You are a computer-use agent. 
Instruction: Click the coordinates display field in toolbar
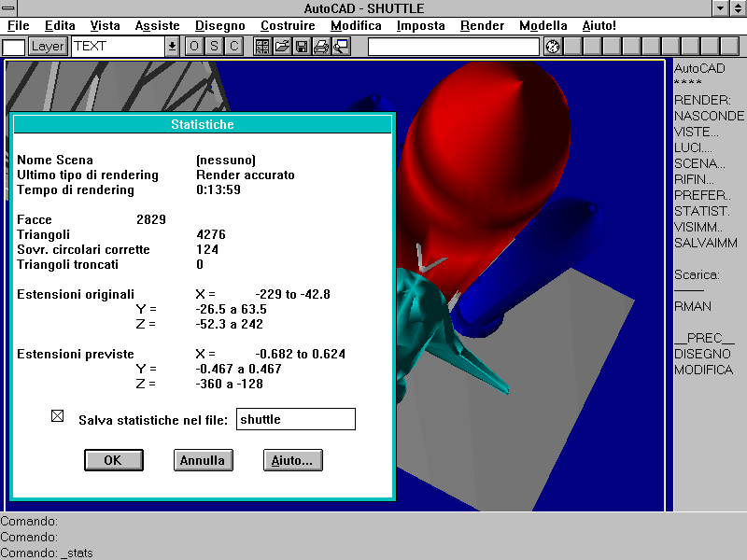pos(454,47)
